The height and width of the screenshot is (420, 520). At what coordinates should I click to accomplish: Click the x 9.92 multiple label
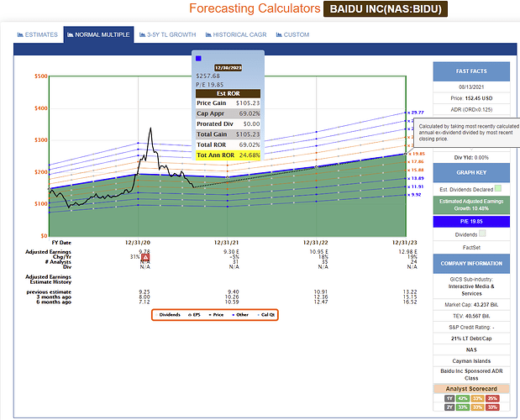[x=414, y=195]
